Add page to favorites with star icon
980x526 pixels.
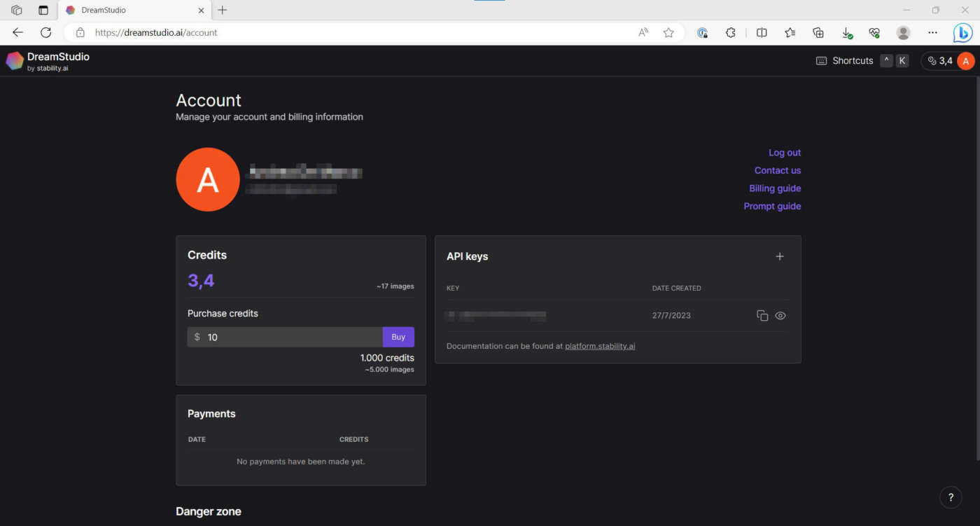668,32
